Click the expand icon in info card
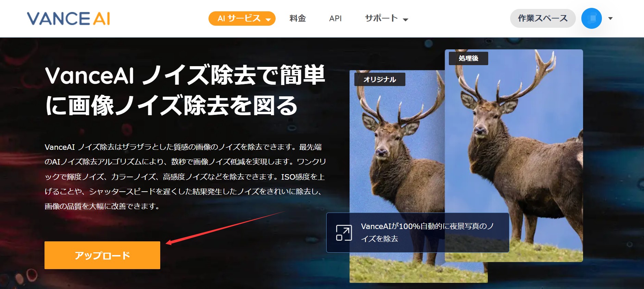The image size is (644, 289). point(344,233)
